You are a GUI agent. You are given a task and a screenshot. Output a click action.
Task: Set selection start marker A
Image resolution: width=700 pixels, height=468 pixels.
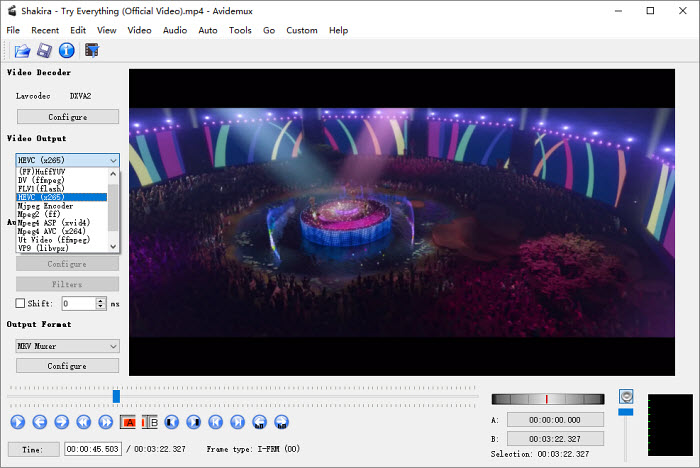pyautogui.click(x=128, y=422)
